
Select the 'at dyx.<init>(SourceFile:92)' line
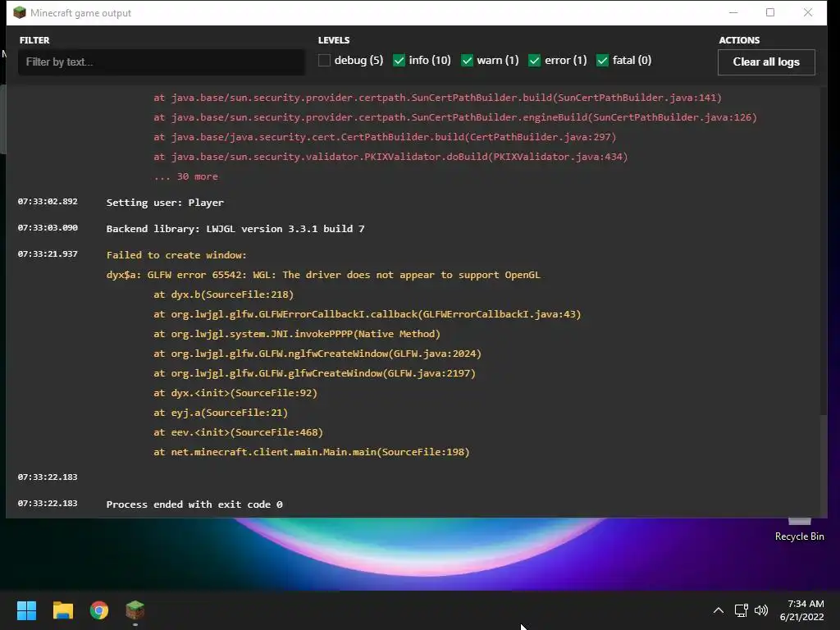click(x=235, y=393)
